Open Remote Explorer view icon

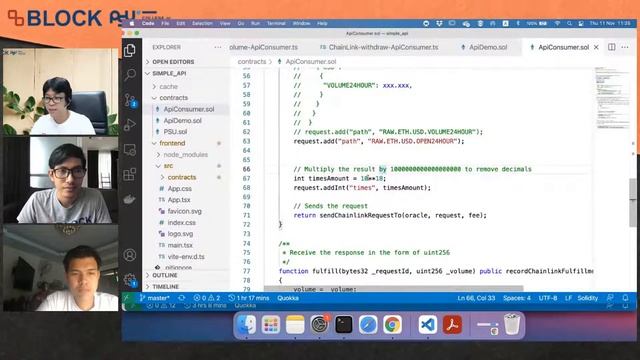[x=130, y=150]
